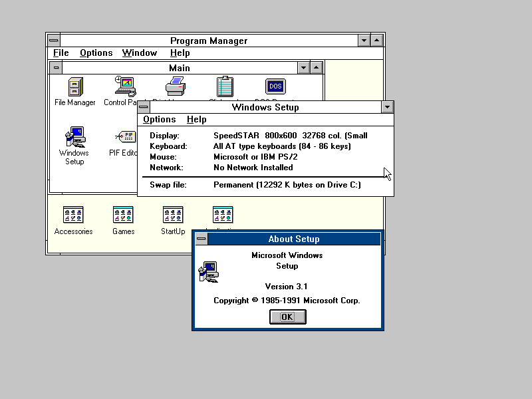Click the DOS Prompt icon
Viewport: 532px width, 399px height.
(x=275, y=86)
